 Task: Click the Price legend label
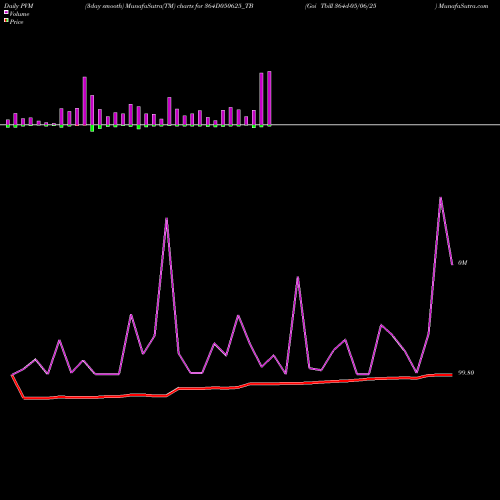click(x=17, y=22)
